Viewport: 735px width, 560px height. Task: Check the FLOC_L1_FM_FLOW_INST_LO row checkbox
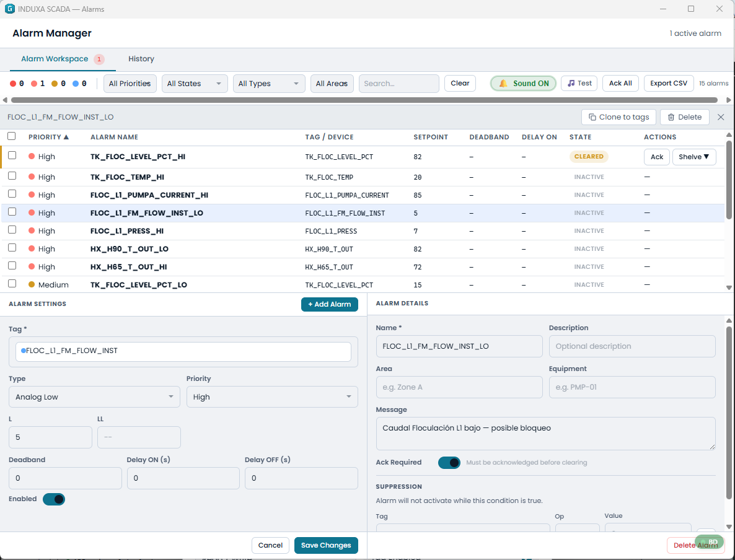click(12, 212)
